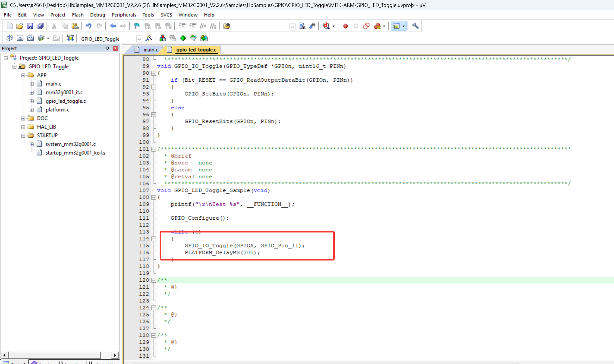Select platform.c in the project tree
The image size is (614, 364).
click(57, 110)
